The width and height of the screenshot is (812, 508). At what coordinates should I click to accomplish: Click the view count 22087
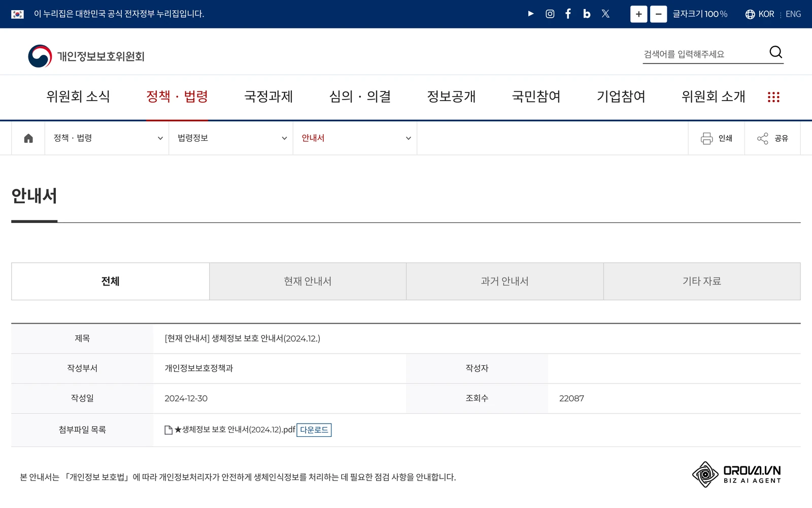pos(571,398)
